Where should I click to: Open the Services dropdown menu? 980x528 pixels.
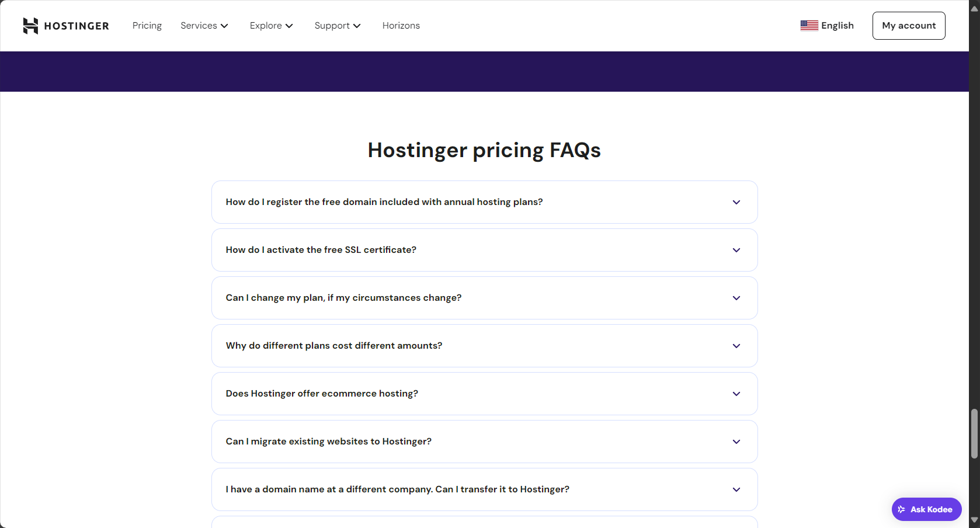[x=204, y=26]
